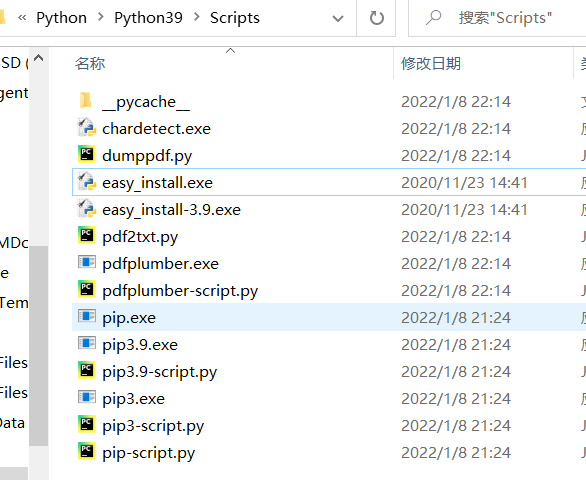Screen dimensions: 586x480
Task: Click the navigation pane scrollbar thumb
Action: click(38, 346)
